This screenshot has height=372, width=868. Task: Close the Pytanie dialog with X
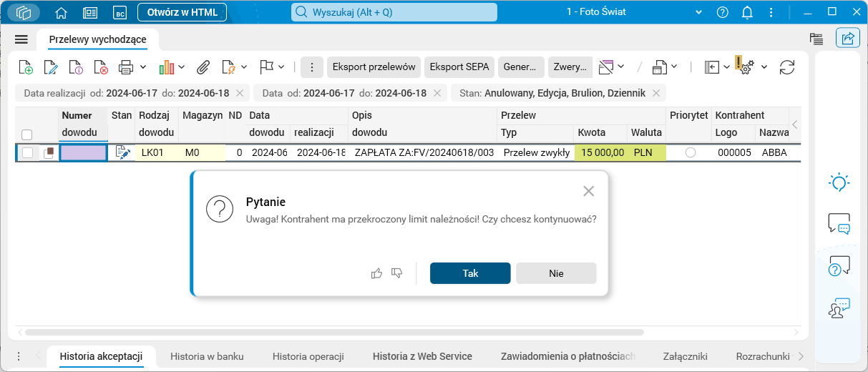tap(589, 191)
